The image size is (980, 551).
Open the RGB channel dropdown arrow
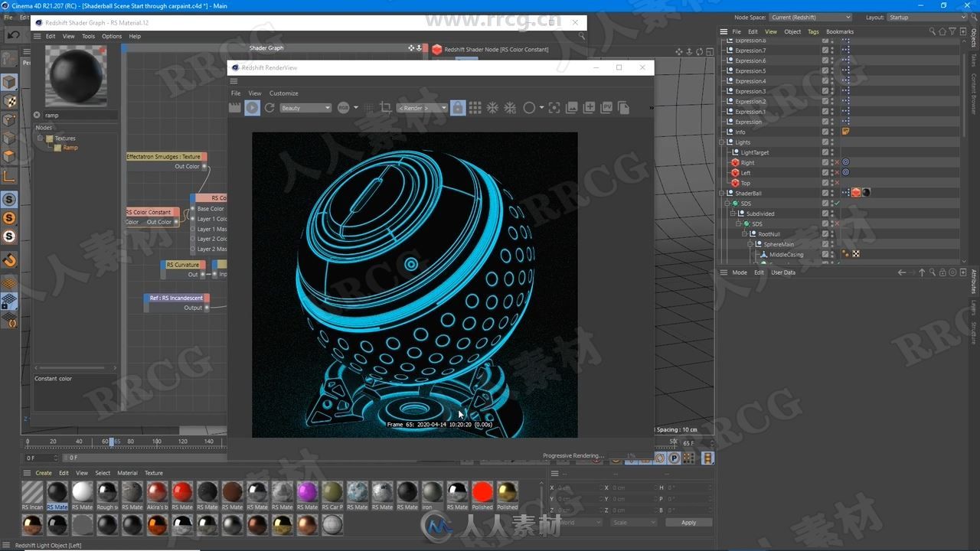pos(354,108)
